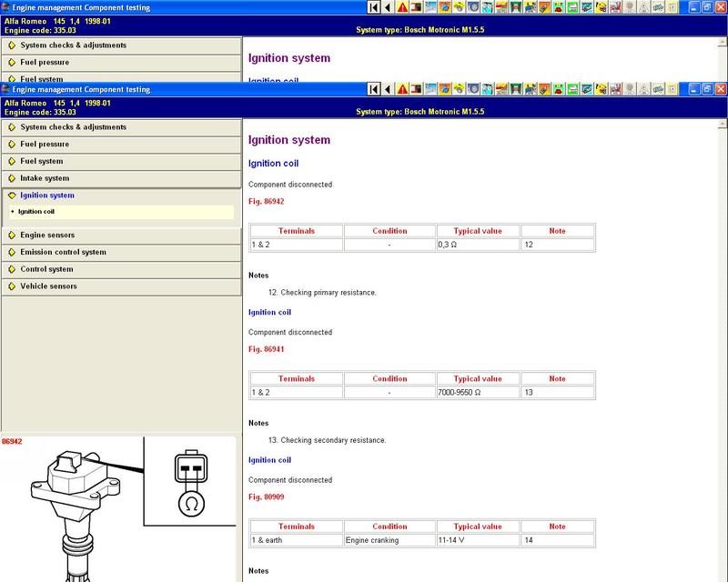The image size is (728, 582).
Task: Click back arrow in back window toolbar
Action: click(388, 7)
